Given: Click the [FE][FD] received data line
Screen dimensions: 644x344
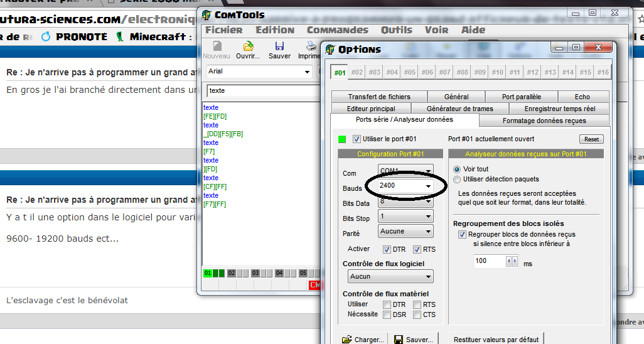Looking at the screenshot, I should click(215, 116).
